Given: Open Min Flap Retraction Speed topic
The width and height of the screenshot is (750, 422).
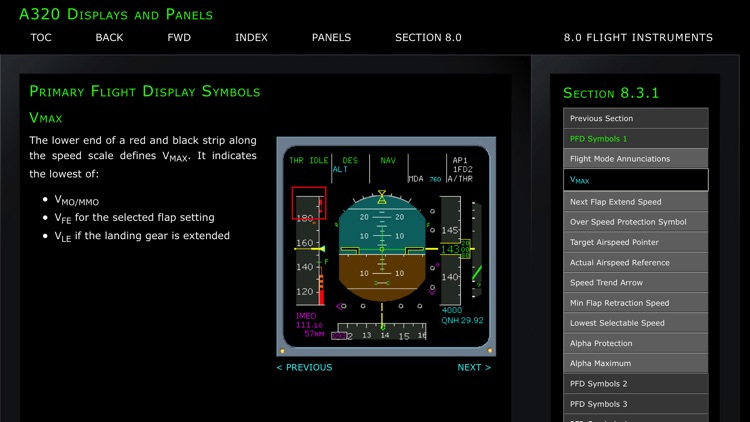Looking at the screenshot, I should pos(636,303).
